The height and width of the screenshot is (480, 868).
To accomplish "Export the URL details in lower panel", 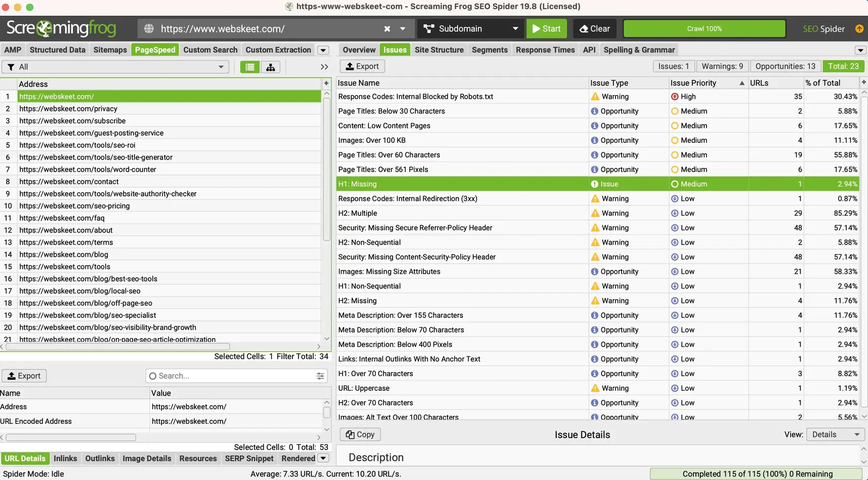I will [24, 376].
